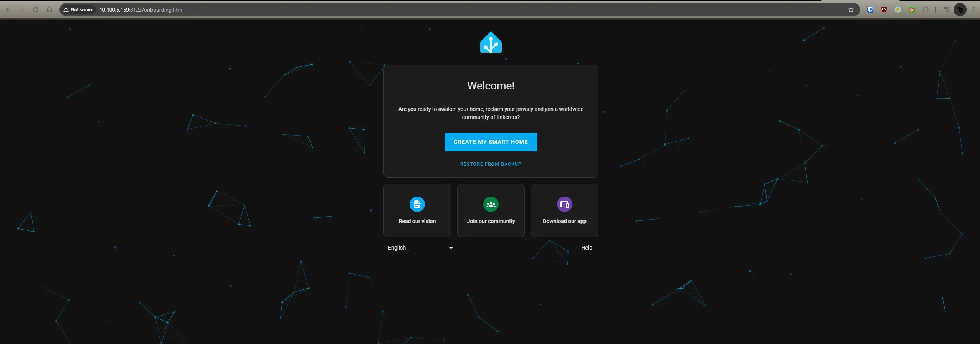Click the purple Download our app devices icon
The height and width of the screenshot is (344, 980).
point(564,204)
